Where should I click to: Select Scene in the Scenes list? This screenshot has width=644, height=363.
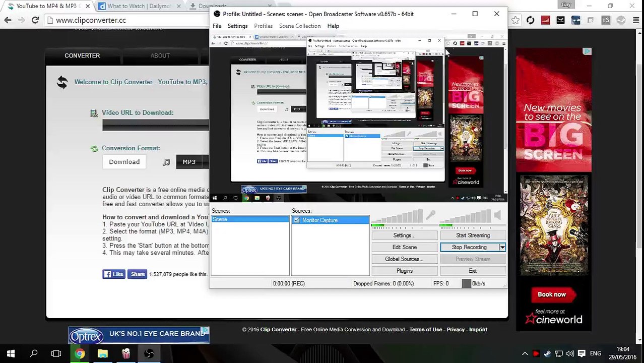250,220
